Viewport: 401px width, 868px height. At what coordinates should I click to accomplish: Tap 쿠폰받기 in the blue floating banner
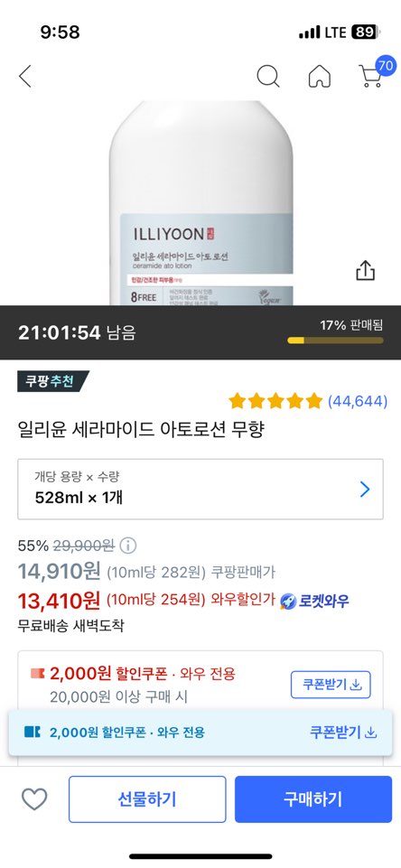pyautogui.click(x=343, y=733)
